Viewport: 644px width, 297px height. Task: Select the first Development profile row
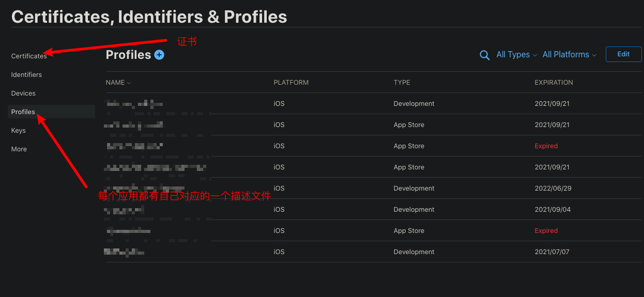point(374,103)
